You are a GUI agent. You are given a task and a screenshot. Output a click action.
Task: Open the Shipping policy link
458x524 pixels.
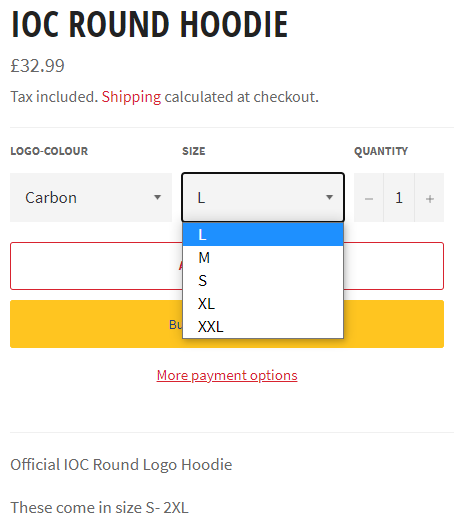pos(131,97)
